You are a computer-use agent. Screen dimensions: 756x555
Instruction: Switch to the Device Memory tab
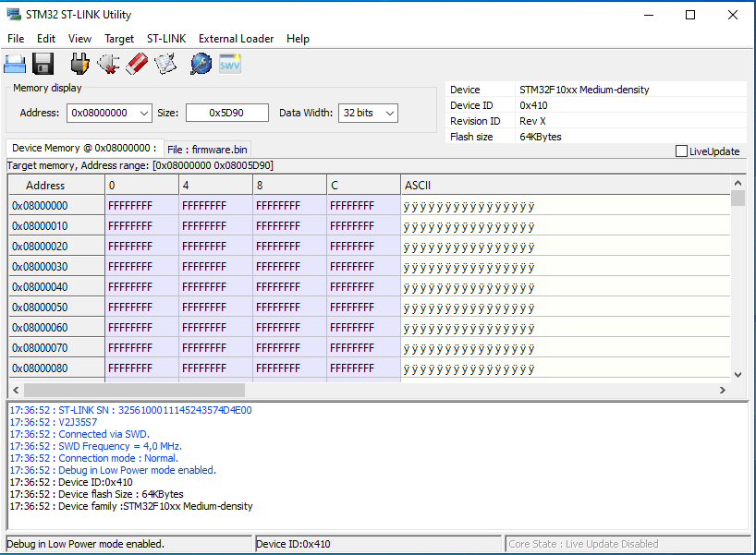[x=84, y=148]
